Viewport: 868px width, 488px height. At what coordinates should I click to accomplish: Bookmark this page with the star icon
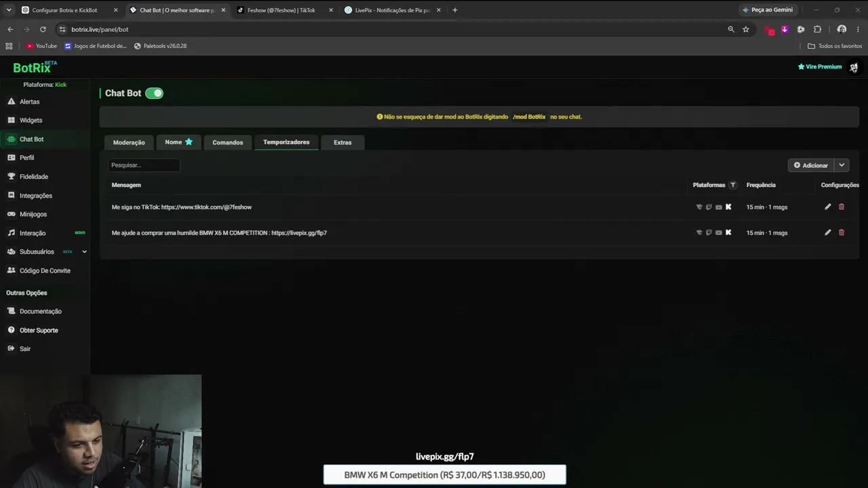point(746,29)
